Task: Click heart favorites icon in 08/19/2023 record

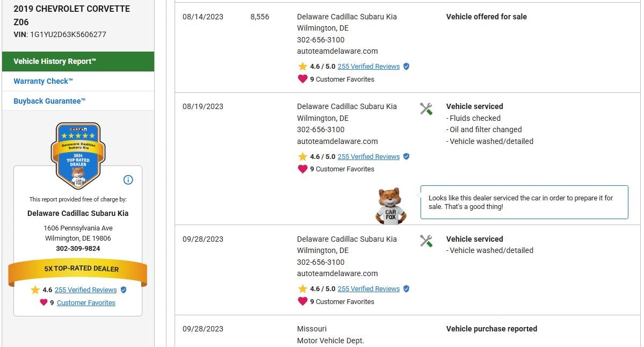Action: pyautogui.click(x=302, y=169)
